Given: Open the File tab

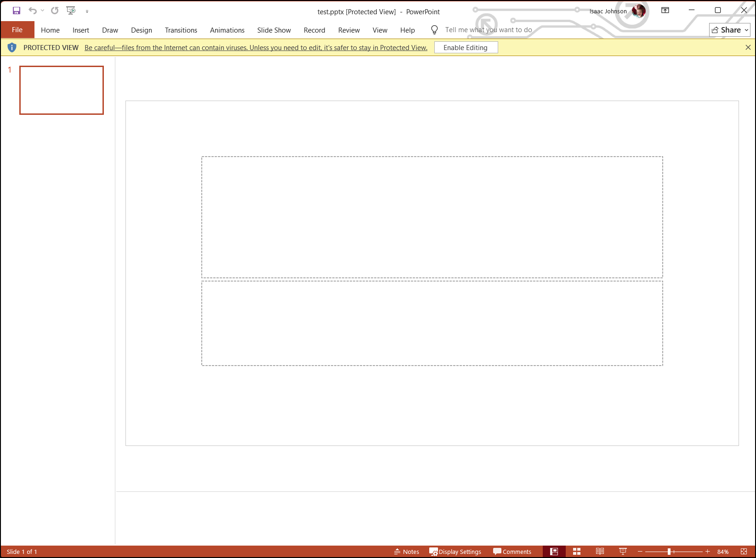Looking at the screenshot, I should (x=17, y=30).
